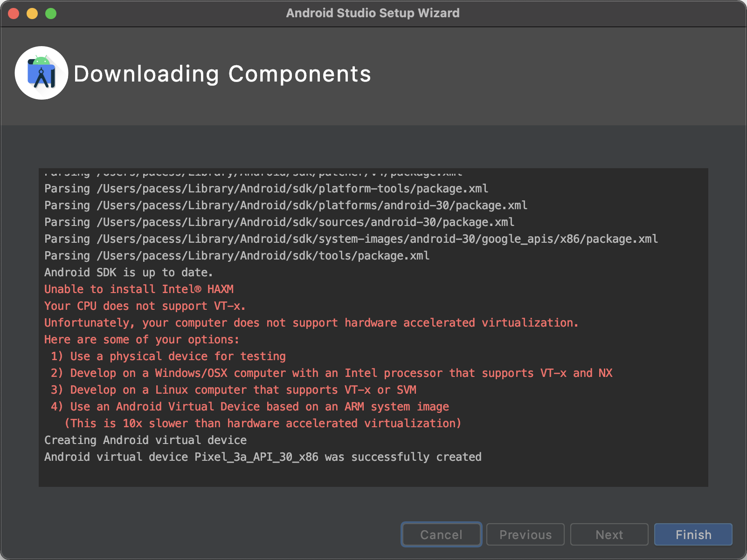The height and width of the screenshot is (560, 747).
Task: Select the ARM system image option line
Action: pyautogui.click(x=250, y=406)
